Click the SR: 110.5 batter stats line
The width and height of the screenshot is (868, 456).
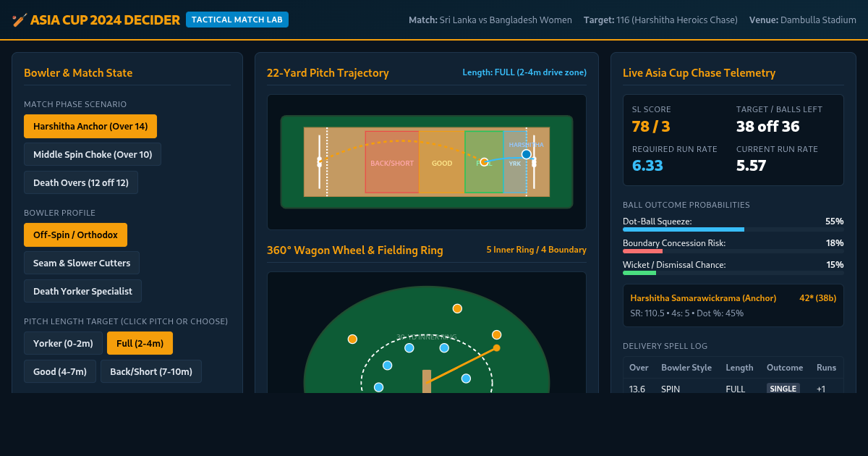click(687, 313)
